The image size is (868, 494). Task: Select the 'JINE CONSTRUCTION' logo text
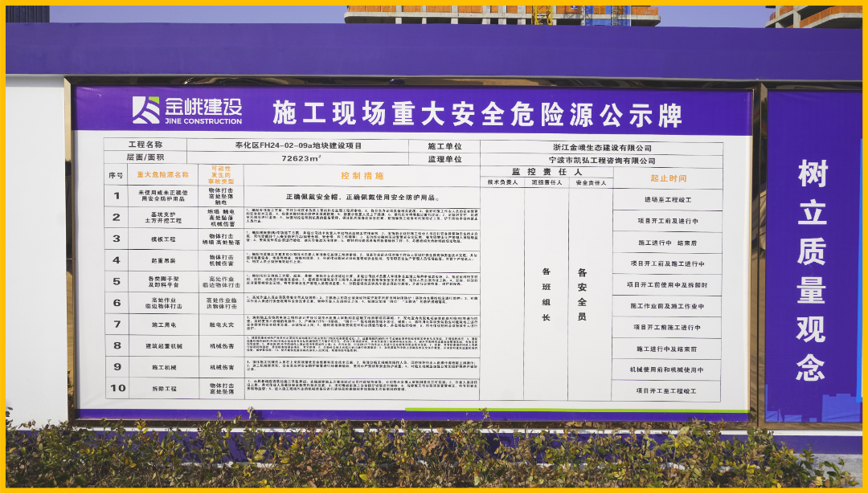coord(203,121)
